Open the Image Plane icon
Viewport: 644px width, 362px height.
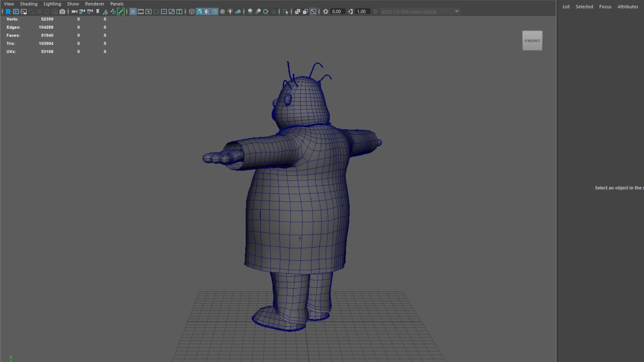pos(105,11)
